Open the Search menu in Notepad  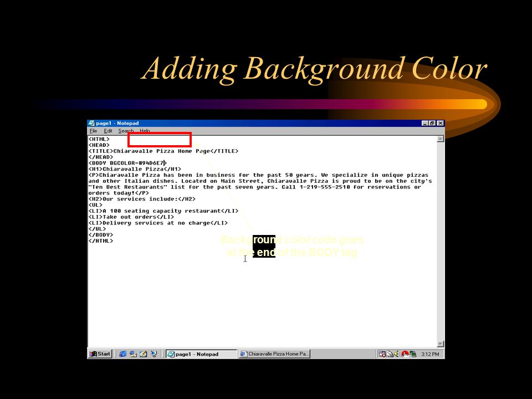coord(126,131)
